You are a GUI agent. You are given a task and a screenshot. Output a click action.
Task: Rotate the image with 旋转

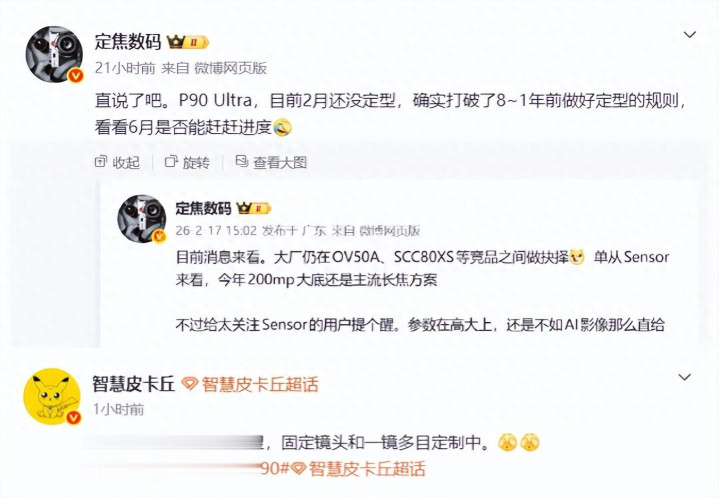tap(187, 162)
